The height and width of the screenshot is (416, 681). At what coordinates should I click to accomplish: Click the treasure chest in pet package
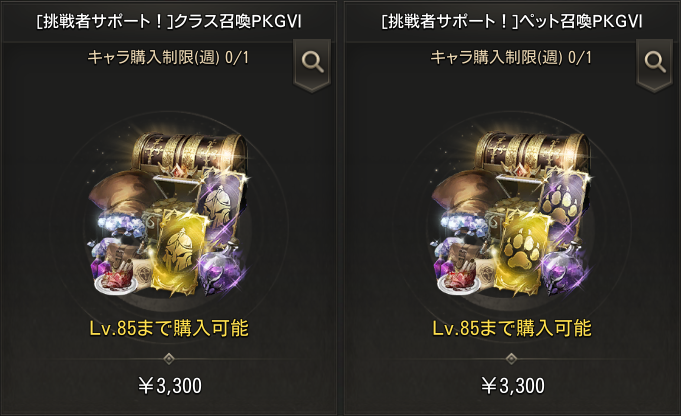tap(532, 155)
